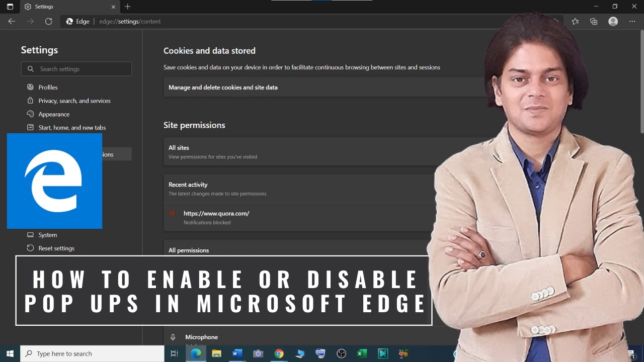Click the Microsoft Edge taskbar icon

coord(196,353)
